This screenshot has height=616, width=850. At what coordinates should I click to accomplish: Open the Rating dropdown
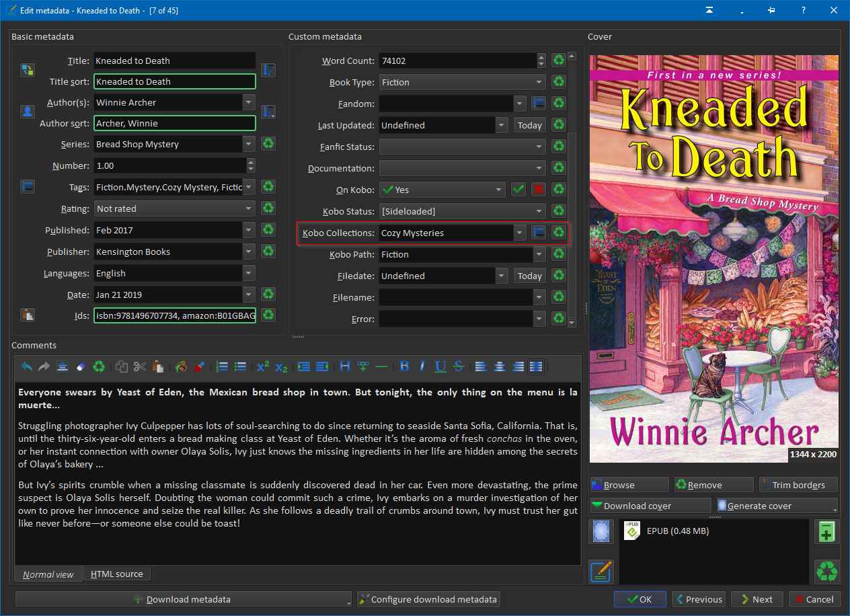coord(249,208)
